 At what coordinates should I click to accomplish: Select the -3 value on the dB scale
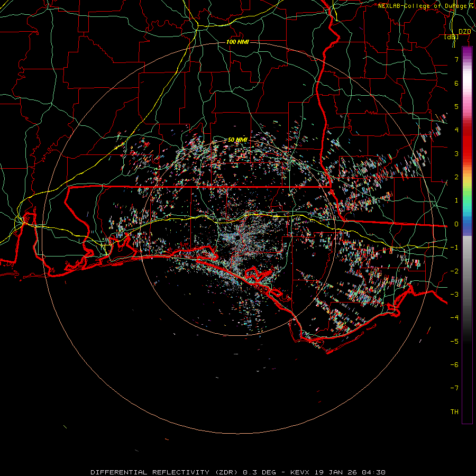pos(454,295)
